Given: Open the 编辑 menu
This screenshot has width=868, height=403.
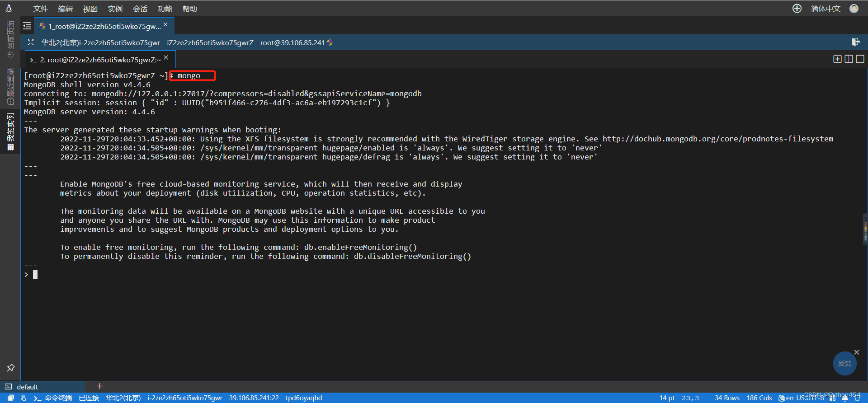Looking at the screenshot, I should coord(66,9).
